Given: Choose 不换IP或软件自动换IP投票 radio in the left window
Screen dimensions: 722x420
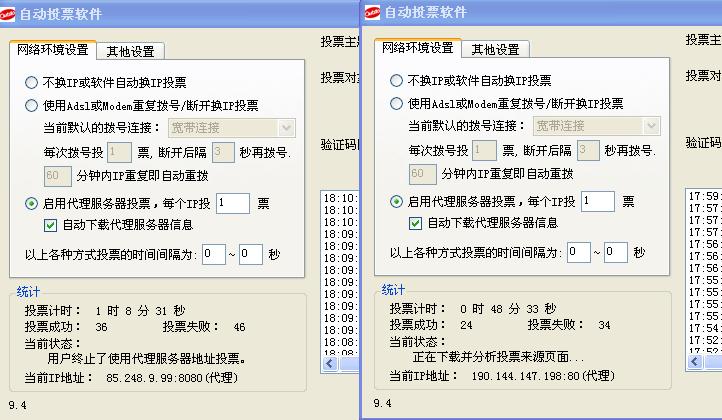Looking at the screenshot, I should tap(32, 83).
